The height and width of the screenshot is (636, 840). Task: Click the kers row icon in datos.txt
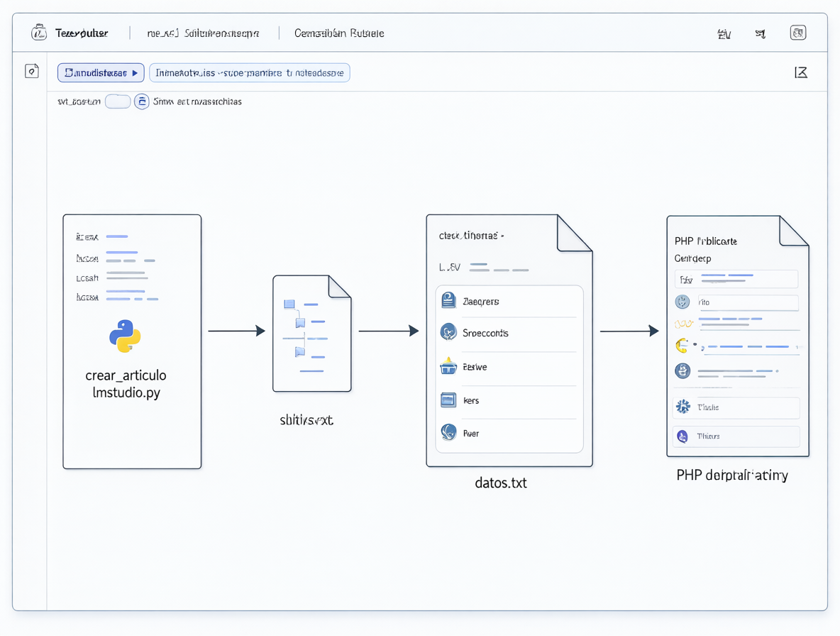click(448, 400)
